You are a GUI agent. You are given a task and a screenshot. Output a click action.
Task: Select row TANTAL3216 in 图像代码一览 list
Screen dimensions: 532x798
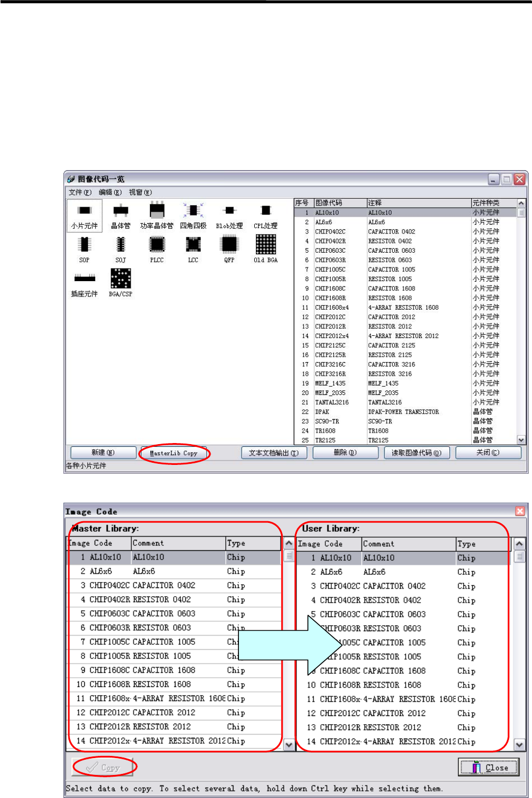pyautogui.click(x=405, y=403)
